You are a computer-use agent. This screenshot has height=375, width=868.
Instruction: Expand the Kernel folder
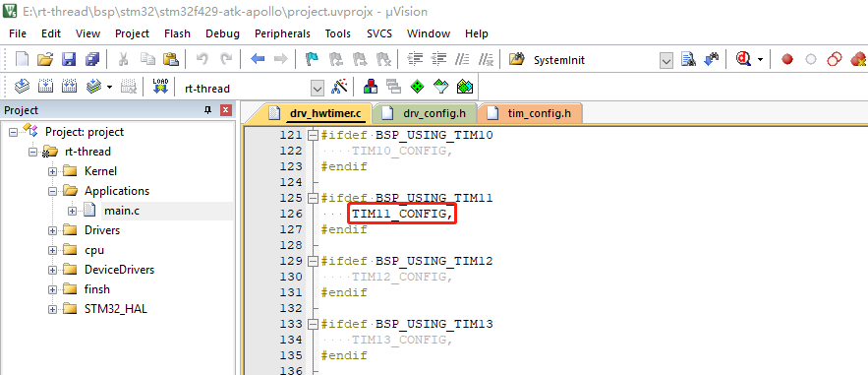[x=52, y=171]
